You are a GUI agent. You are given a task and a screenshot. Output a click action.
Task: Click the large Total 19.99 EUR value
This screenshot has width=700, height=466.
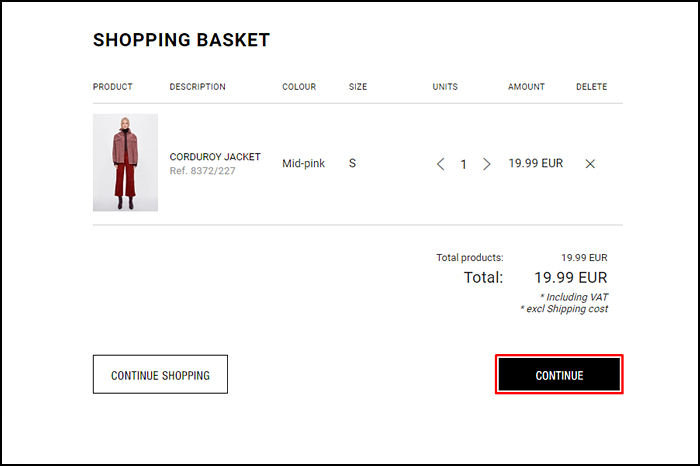(x=571, y=278)
